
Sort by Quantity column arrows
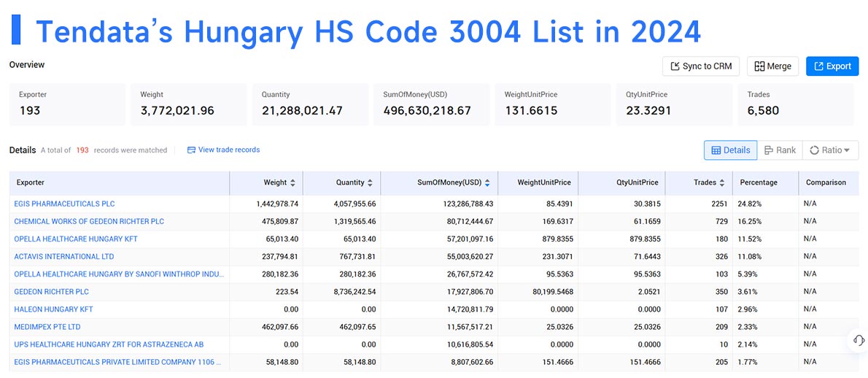(x=370, y=182)
